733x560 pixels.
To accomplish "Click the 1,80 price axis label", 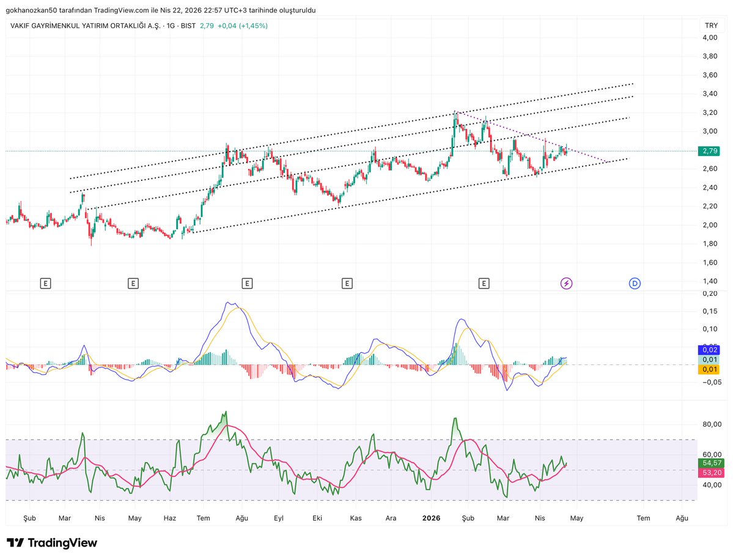I will [x=710, y=243].
